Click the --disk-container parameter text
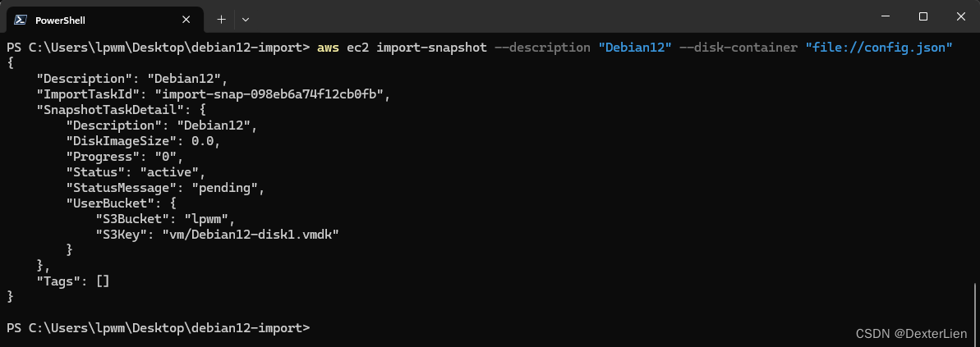Viewport: 980px width, 347px height. 738,48
